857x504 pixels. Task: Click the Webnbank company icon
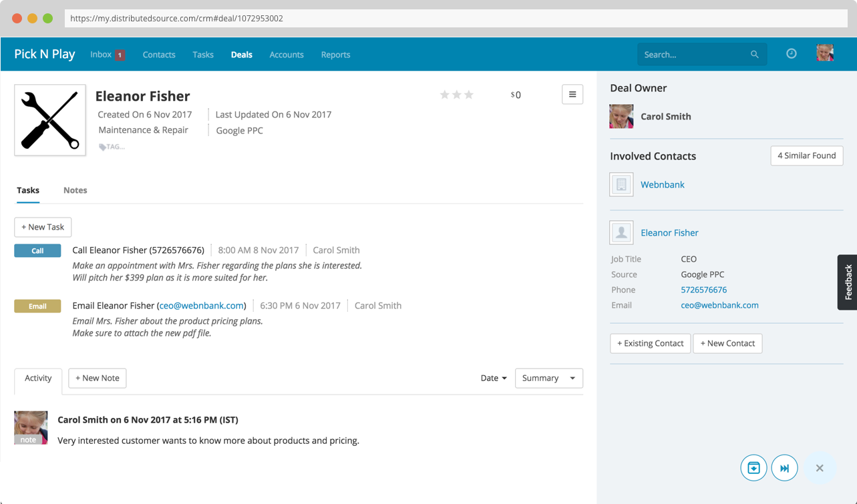621,185
